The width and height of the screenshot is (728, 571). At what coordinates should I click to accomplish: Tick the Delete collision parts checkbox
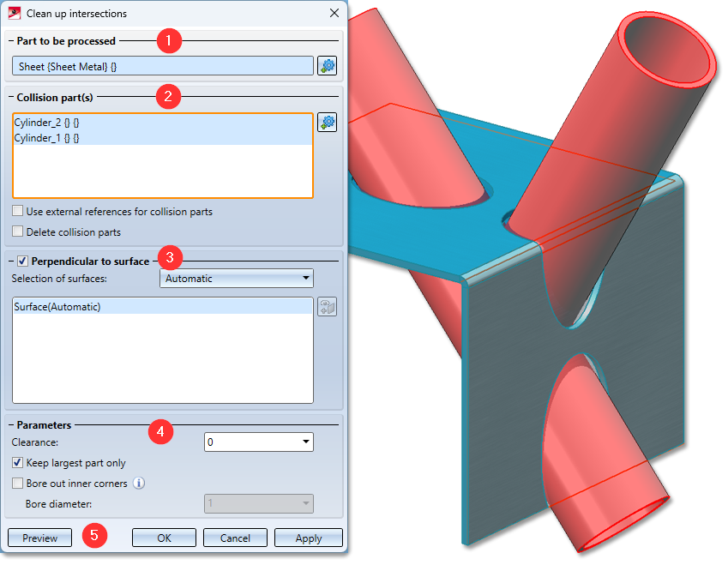pyautogui.click(x=18, y=231)
